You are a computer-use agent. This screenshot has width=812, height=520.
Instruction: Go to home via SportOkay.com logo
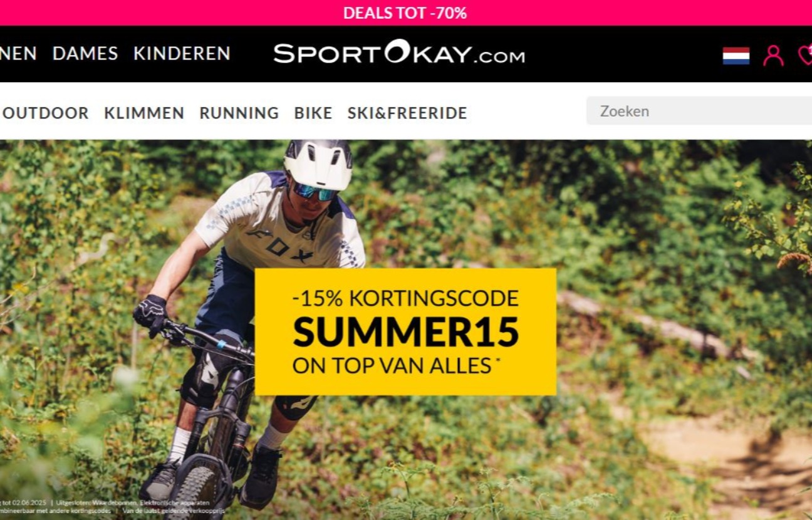pyautogui.click(x=399, y=53)
